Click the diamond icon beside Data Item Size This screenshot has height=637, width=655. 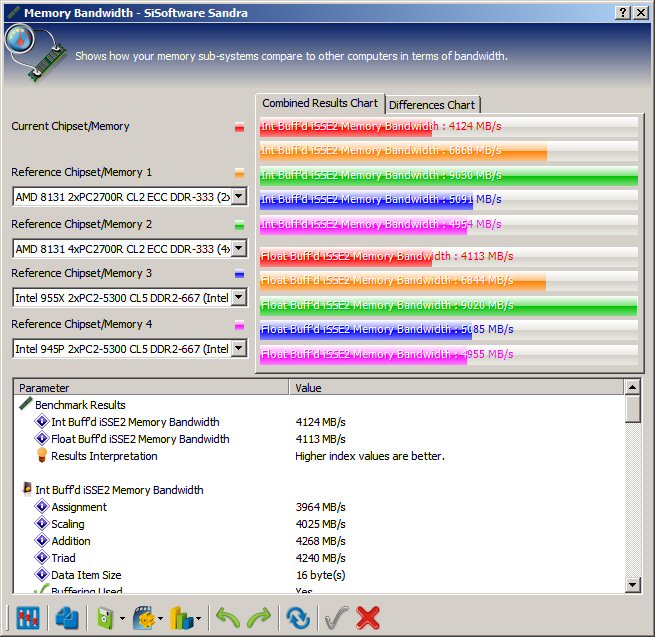tap(42, 574)
